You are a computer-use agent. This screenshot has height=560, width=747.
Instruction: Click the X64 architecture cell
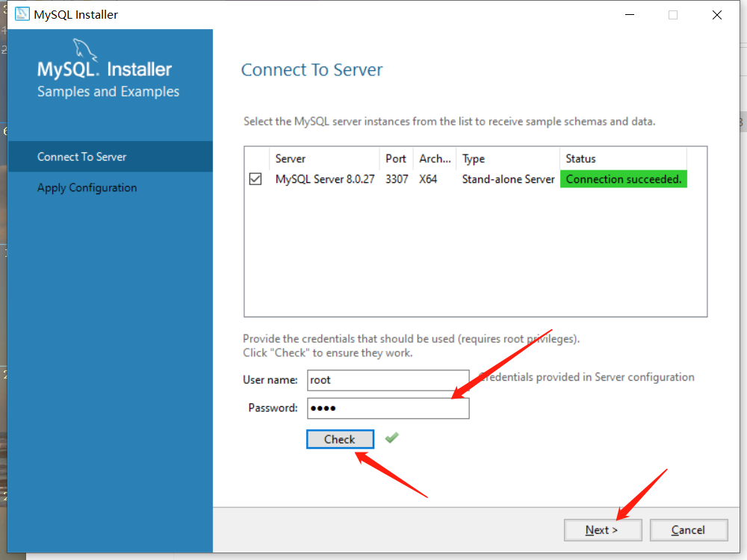point(428,179)
